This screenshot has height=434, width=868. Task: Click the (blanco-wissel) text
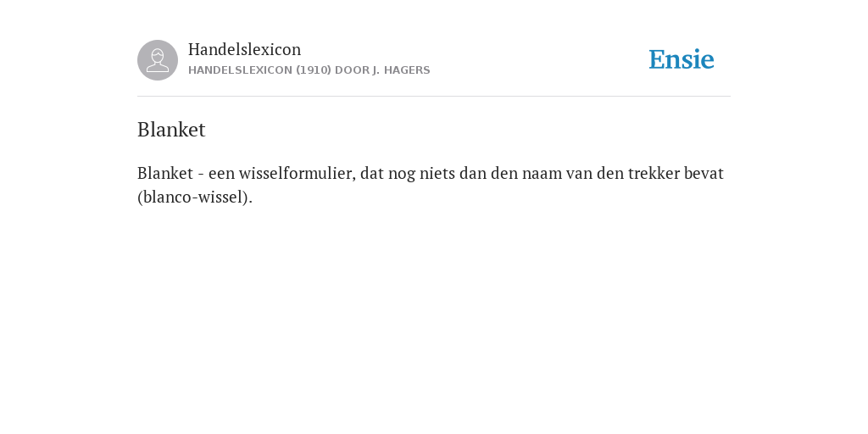click(195, 197)
